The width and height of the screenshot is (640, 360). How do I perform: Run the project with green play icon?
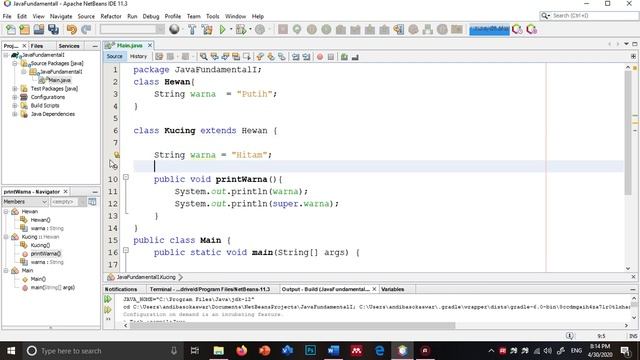(222, 29)
